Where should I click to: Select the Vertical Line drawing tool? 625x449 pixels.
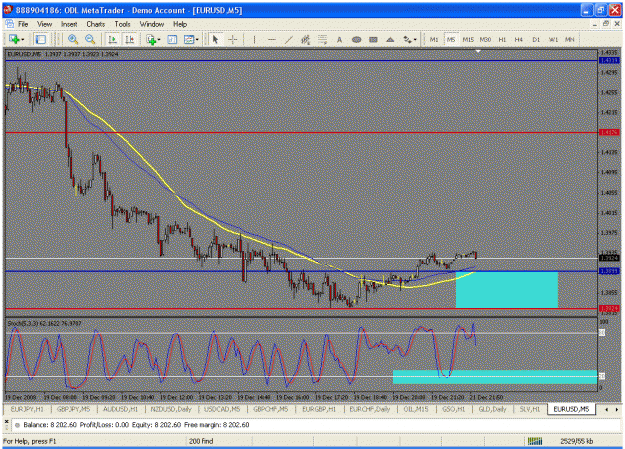click(x=254, y=39)
